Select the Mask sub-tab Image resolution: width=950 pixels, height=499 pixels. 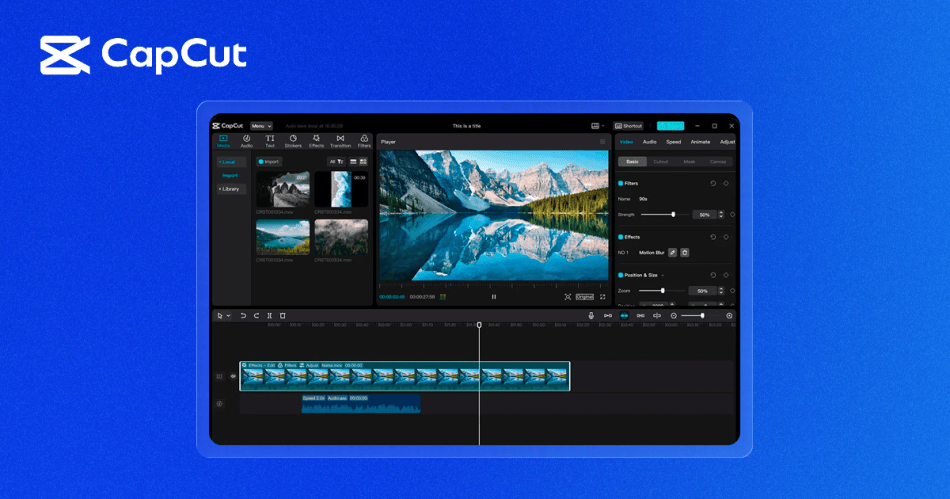[x=689, y=162]
